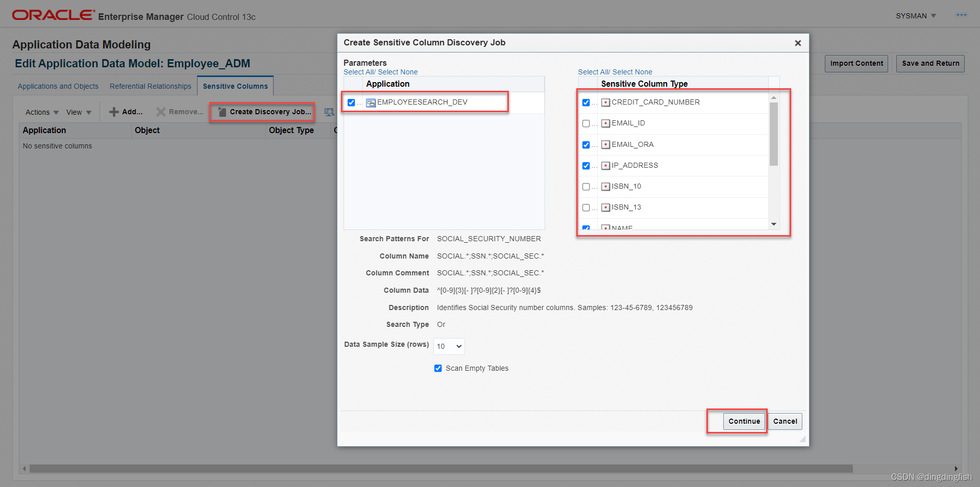Open the Actions menu
980x487 pixels.
[x=42, y=112]
